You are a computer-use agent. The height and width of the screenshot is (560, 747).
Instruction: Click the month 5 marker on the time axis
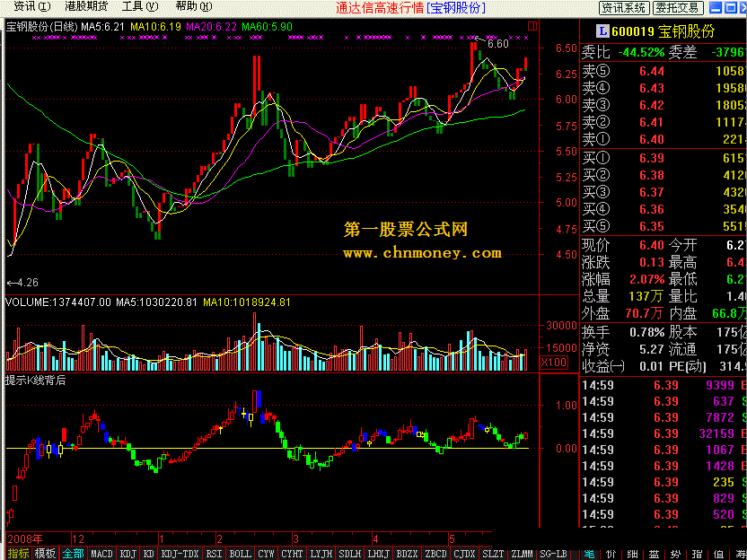[x=452, y=538]
